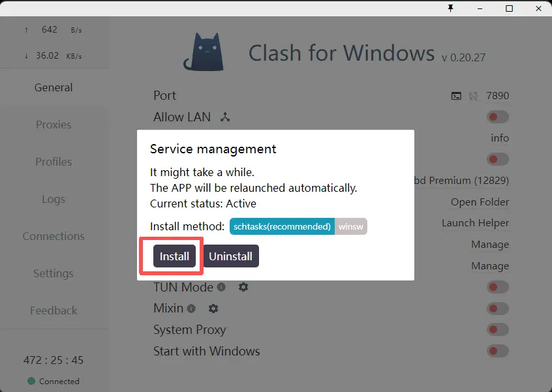Click the 'Install method:' label
The height and width of the screenshot is (392, 552).
(187, 226)
